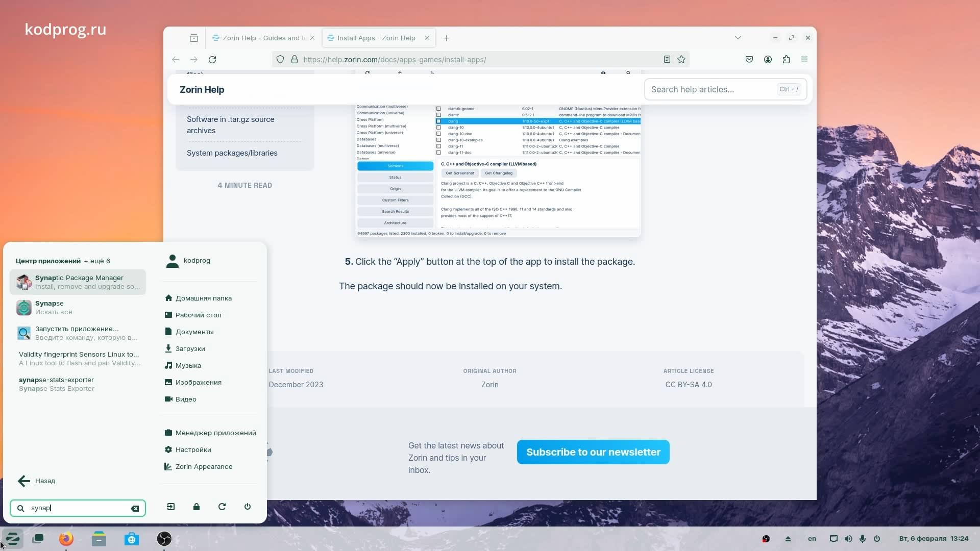This screenshot has height=551, width=980.
Task: Open Настройки settings entry
Action: (x=188, y=449)
